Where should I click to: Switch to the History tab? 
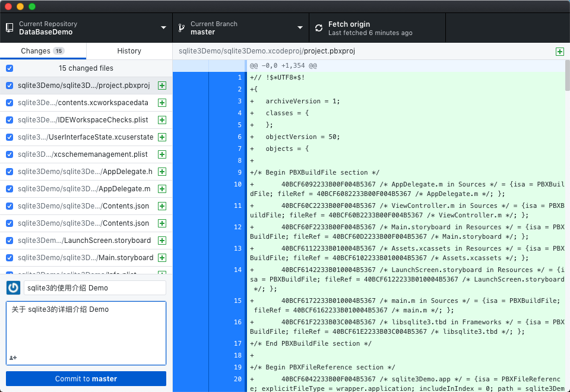(129, 51)
